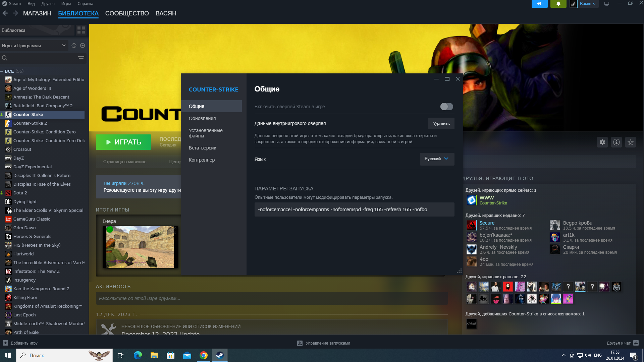This screenshot has width=644, height=362.
Task: Click the Windows Start button
Action: pyautogui.click(x=8, y=355)
